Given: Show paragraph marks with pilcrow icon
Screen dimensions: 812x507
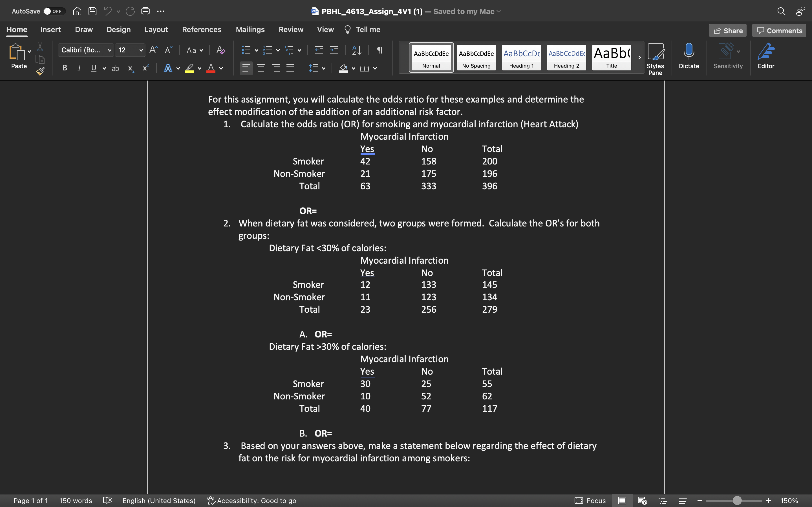Looking at the screenshot, I should 380,50.
